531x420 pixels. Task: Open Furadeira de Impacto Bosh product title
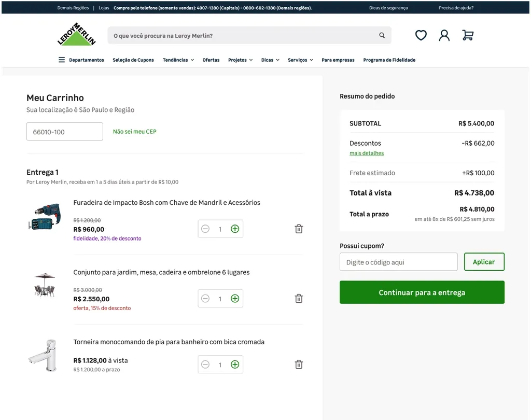[167, 203]
